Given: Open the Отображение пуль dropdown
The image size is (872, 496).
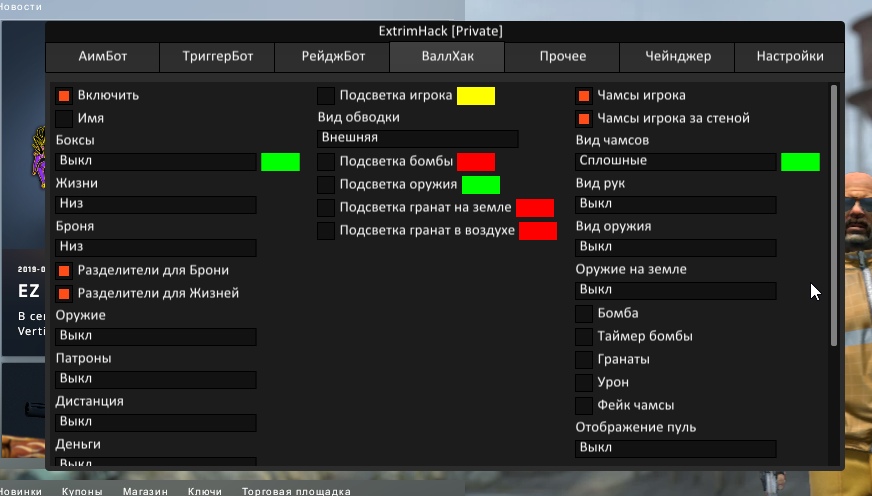Looking at the screenshot, I should tap(676, 448).
